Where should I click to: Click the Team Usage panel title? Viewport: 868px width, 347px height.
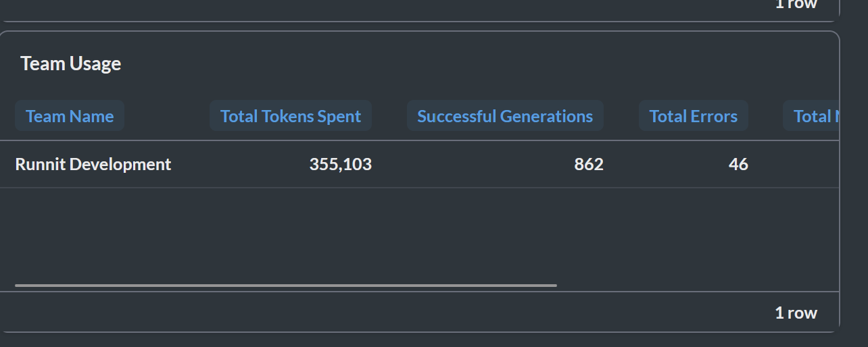click(71, 63)
